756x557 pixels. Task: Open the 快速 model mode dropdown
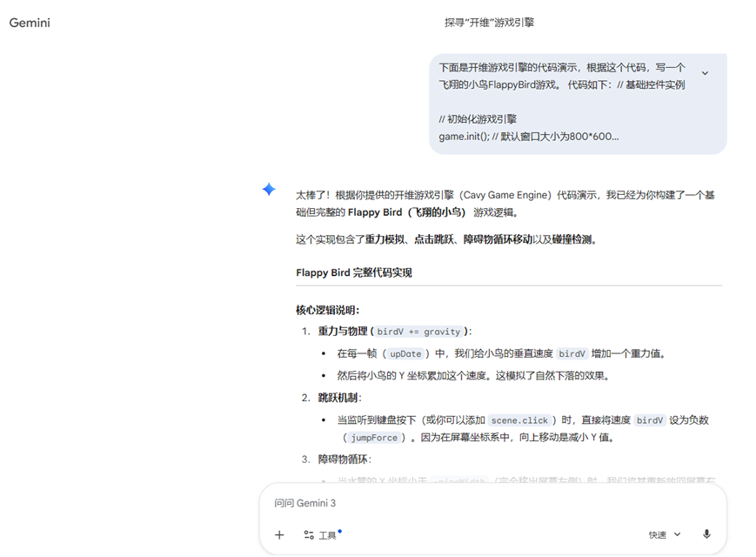coord(663,534)
